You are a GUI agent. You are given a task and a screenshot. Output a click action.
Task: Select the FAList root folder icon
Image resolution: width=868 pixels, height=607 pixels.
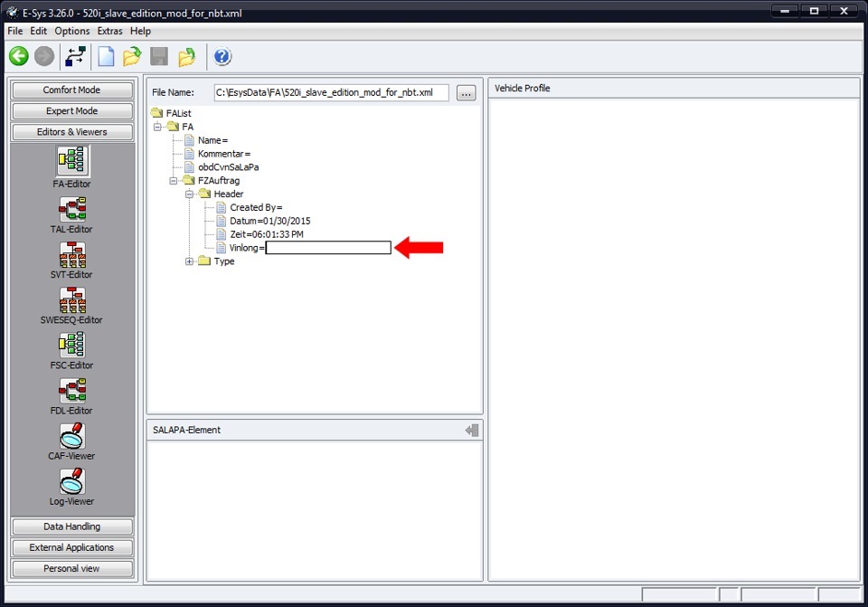click(x=157, y=113)
